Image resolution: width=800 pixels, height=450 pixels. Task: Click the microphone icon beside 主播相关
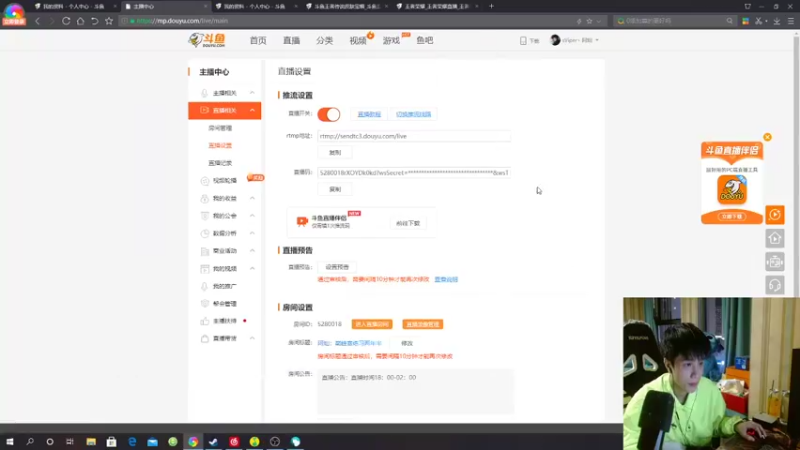tap(205, 93)
